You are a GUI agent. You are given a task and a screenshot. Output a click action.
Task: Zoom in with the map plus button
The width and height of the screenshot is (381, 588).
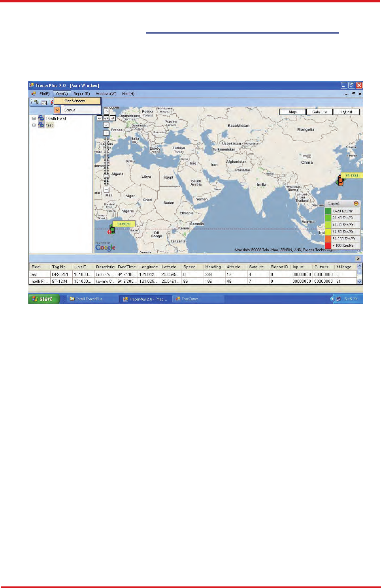pos(106,133)
